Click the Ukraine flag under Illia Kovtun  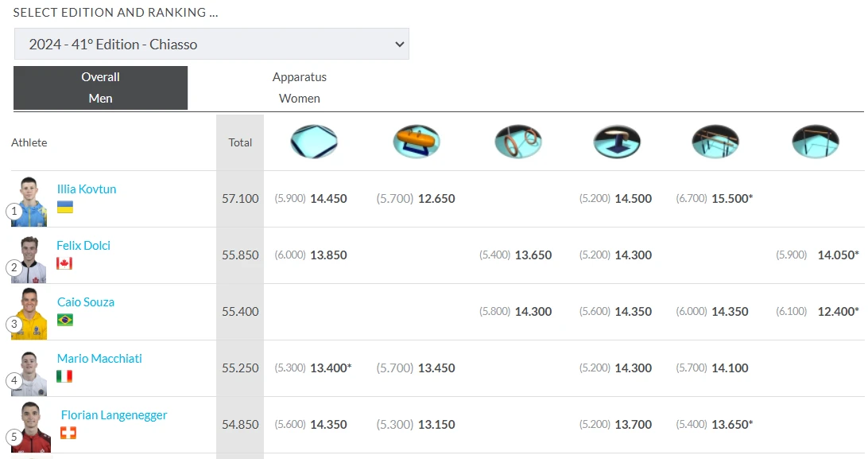[65, 207]
